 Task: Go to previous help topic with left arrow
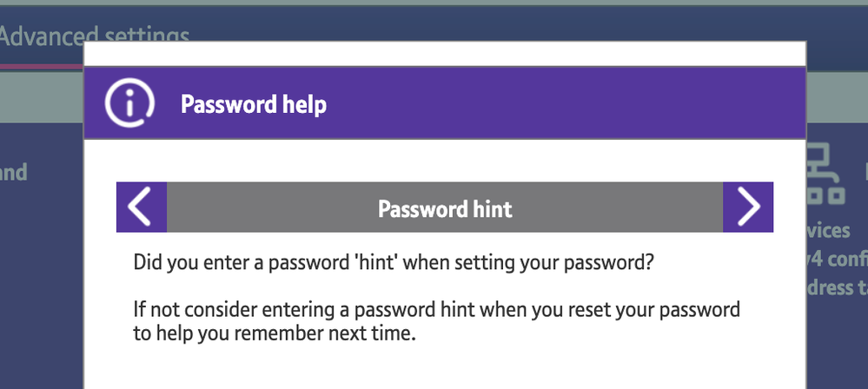[x=142, y=208]
